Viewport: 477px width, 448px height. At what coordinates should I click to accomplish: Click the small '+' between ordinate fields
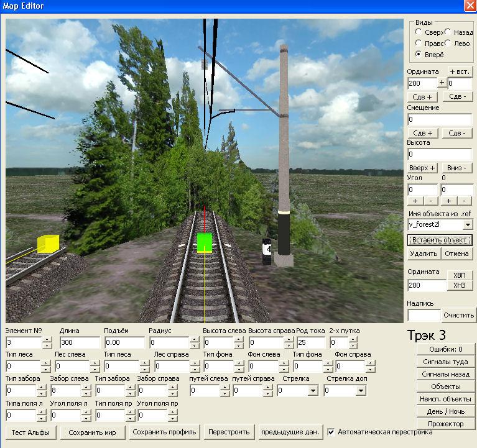click(442, 83)
